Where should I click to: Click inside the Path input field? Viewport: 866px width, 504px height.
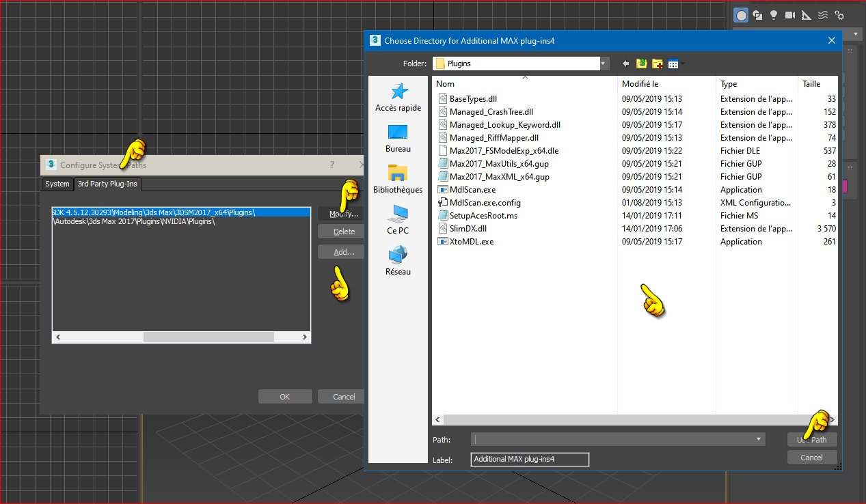point(612,439)
